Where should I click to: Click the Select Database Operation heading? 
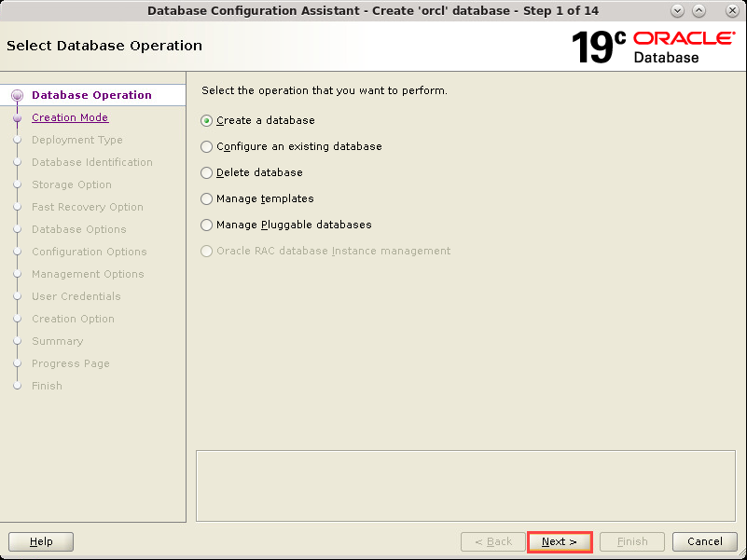tap(104, 46)
